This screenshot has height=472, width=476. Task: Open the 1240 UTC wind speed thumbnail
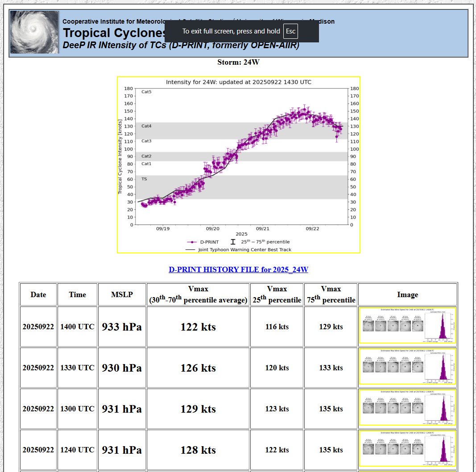click(x=407, y=449)
